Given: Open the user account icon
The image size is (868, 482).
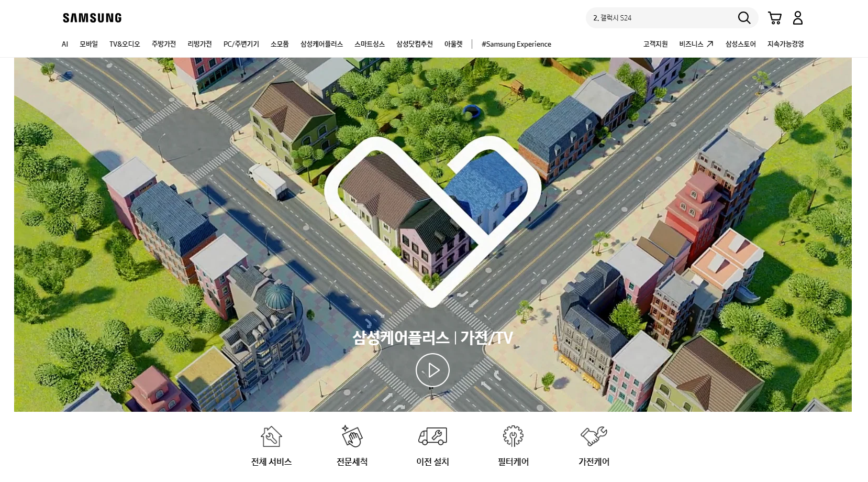Looking at the screenshot, I should tap(798, 18).
